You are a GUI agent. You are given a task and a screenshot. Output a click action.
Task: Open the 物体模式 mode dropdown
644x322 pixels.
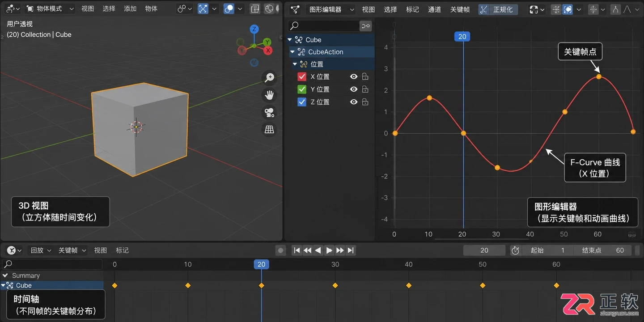51,8
